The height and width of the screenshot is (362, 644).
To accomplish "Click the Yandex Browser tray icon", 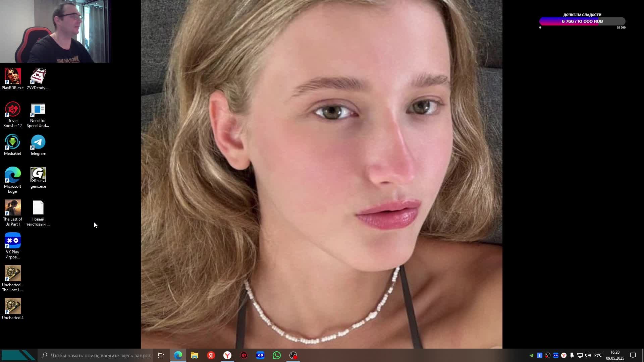I will point(564,355).
